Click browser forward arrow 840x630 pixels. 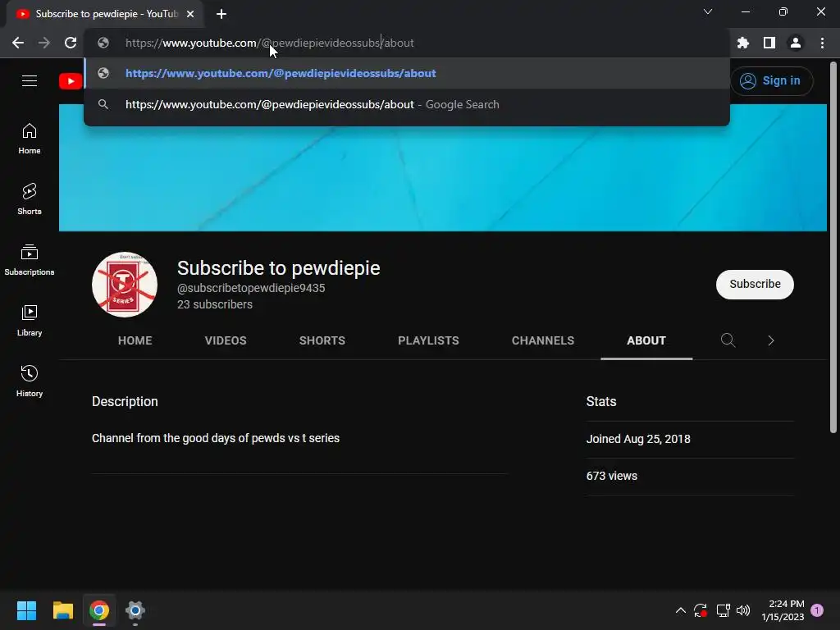click(44, 43)
